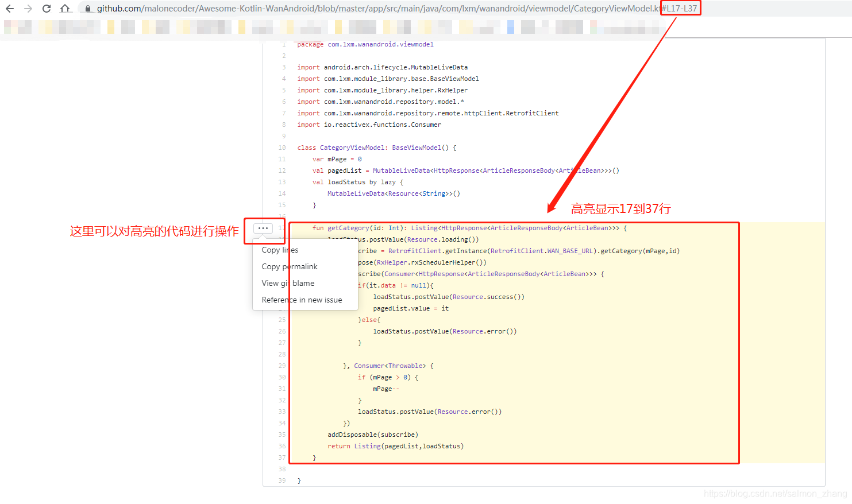Click line number 10
852x504 pixels.
pyautogui.click(x=282, y=148)
